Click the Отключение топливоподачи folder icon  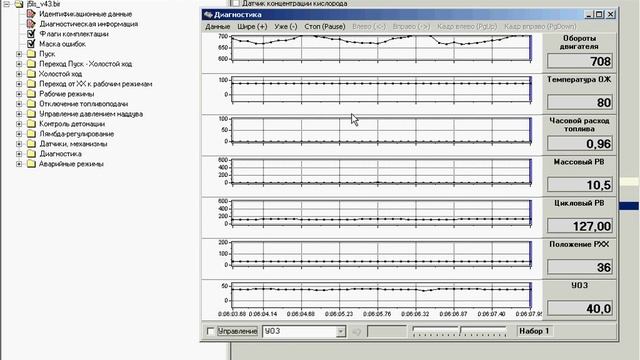pos(31,104)
